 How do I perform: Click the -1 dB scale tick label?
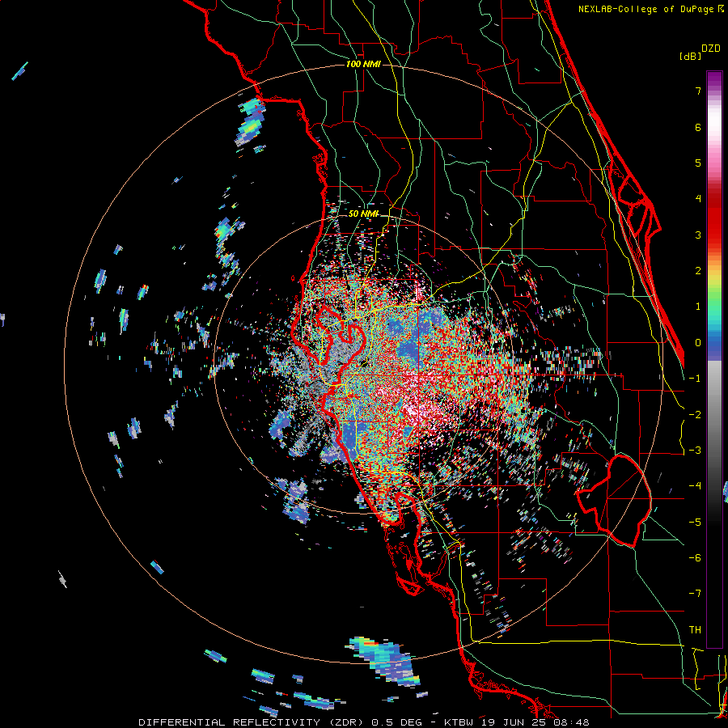(x=695, y=379)
